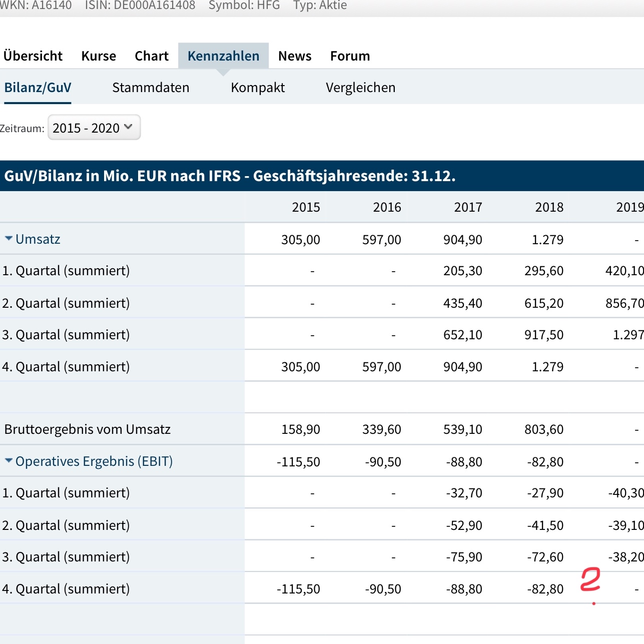Image resolution: width=644 pixels, height=644 pixels.
Task: Select the value -72,60
Action: point(545,557)
